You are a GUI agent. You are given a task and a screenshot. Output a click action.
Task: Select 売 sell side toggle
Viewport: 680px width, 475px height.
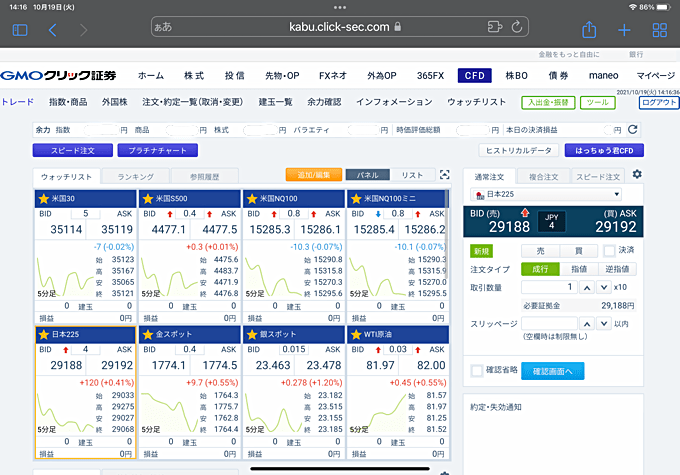pos(540,251)
